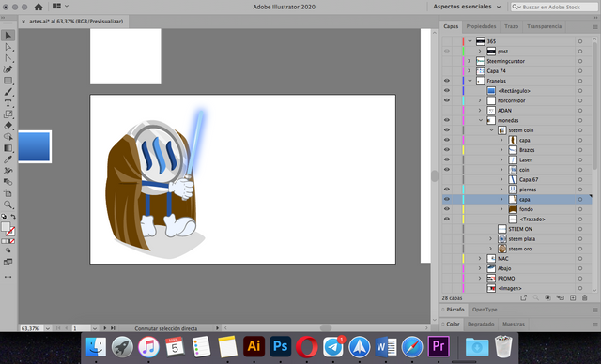
Task: Click the Buscar en Adobe Stock field
Action: click(554, 7)
